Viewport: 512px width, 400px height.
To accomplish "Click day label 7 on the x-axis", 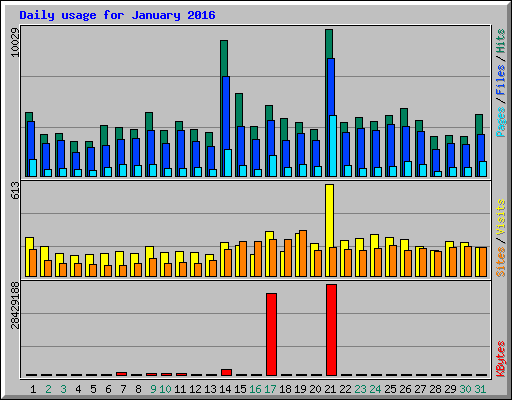I will pyautogui.click(x=123, y=389).
